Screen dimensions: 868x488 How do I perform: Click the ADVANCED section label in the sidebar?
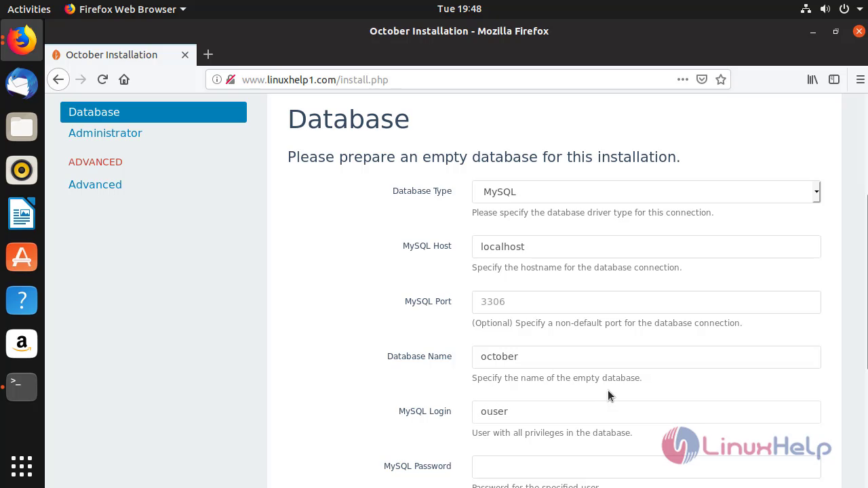[96, 162]
